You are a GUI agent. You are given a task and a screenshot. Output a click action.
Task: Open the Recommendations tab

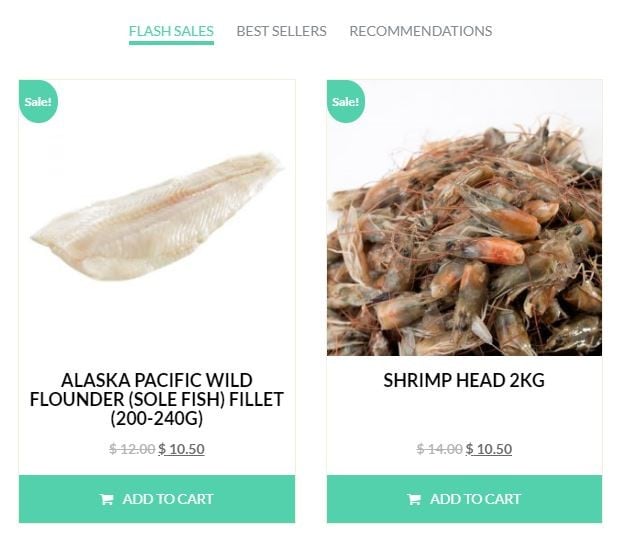coord(420,31)
